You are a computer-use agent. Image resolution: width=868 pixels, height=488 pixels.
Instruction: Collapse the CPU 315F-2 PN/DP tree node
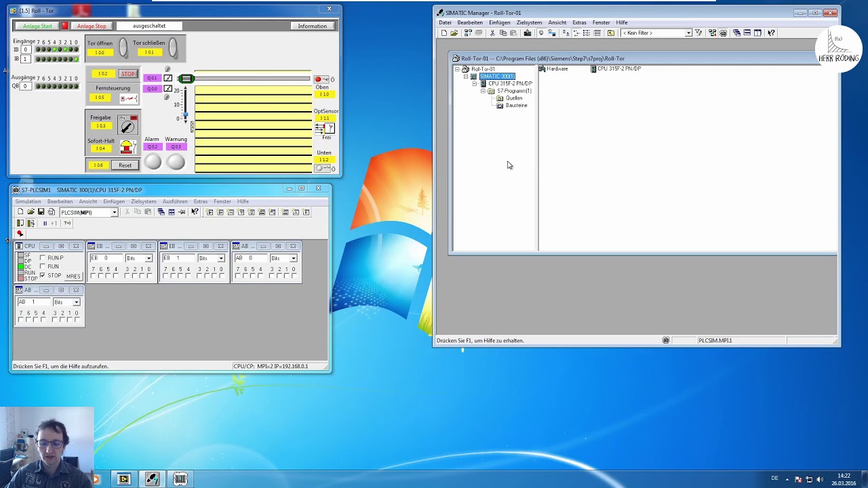[475, 83]
